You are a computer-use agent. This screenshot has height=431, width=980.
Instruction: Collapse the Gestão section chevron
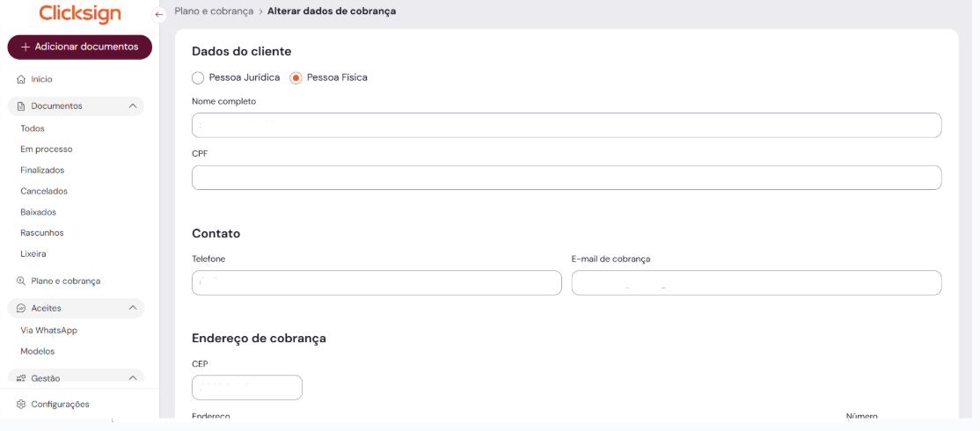point(133,378)
